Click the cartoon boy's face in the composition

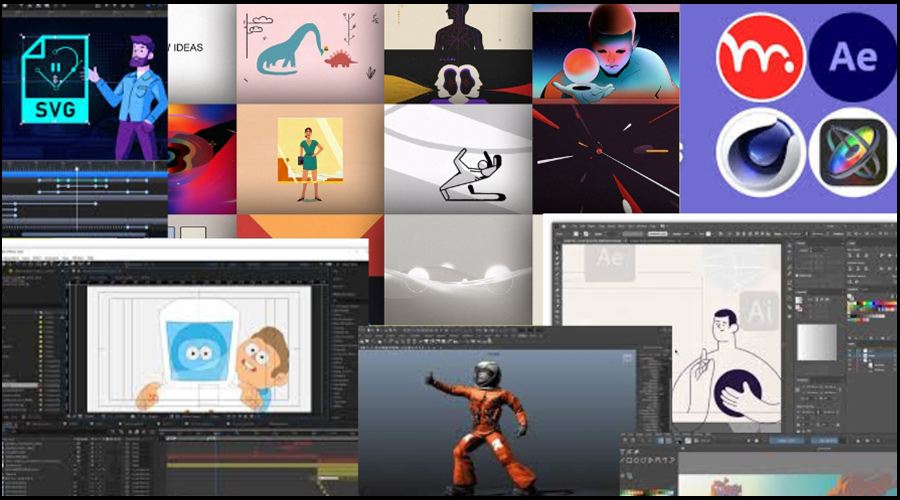(x=263, y=355)
